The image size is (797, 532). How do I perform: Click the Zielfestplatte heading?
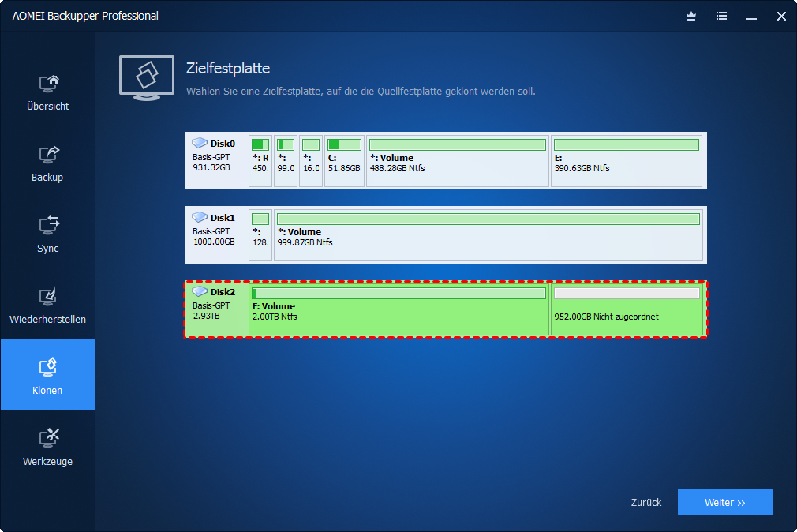(x=228, y=68)
